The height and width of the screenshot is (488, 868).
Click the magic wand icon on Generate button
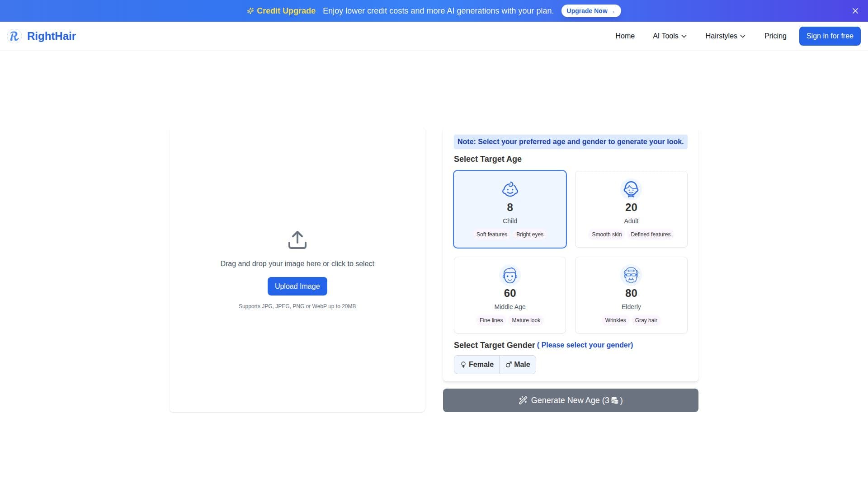[x=523, y=400]
